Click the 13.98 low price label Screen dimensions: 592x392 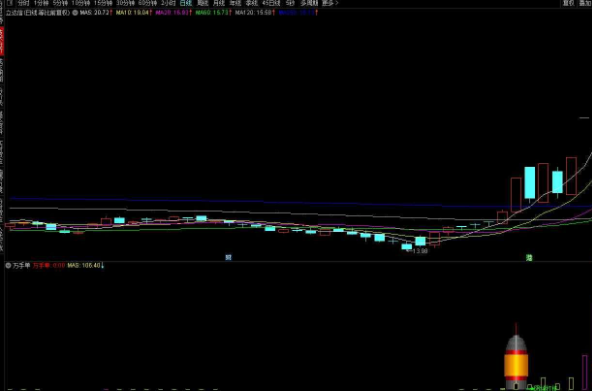(x=420, y=251)
